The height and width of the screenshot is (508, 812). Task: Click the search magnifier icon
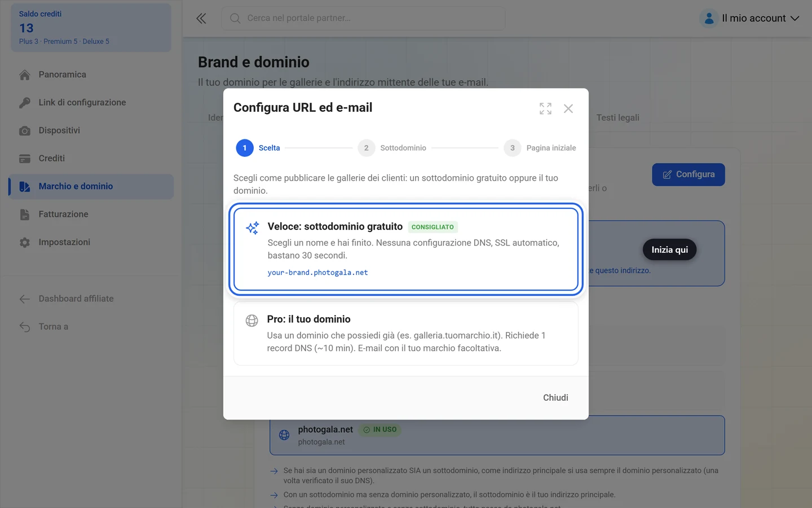coord(235,19)
